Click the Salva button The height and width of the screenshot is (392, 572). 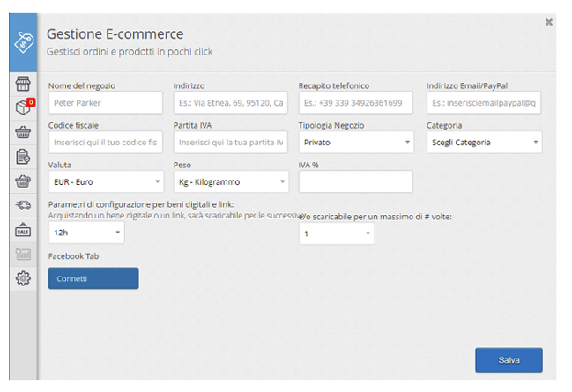pos(509,360)
